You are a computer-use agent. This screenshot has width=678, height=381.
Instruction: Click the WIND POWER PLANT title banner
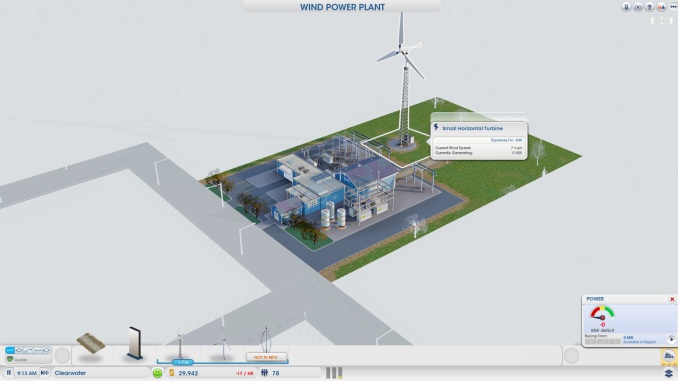tap(342, 7)
